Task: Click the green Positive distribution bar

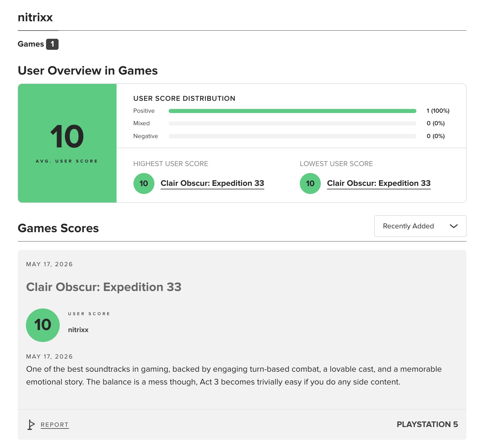Action: pyautogui.click(x=293, y=111)
